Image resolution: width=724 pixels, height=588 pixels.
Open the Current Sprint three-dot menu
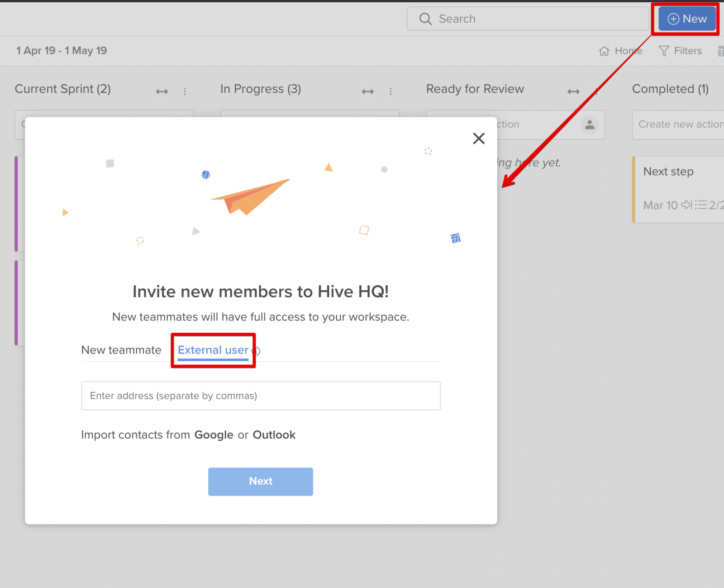pos(185,91)
